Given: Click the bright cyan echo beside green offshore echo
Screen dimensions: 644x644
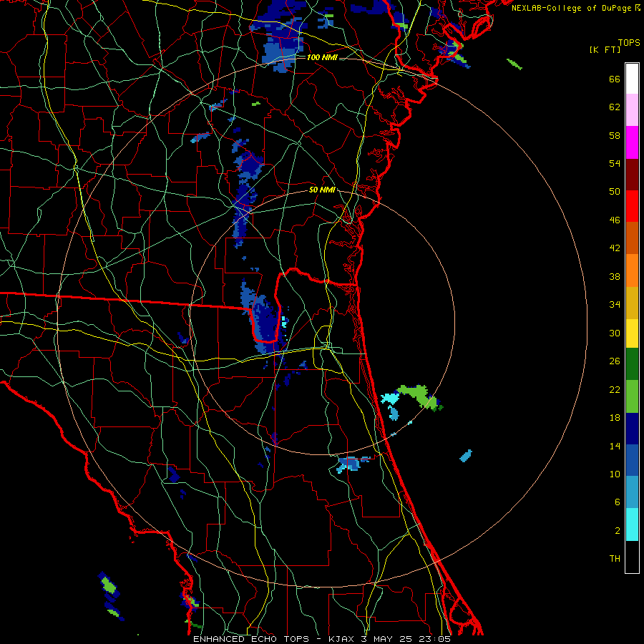Looking at the screenshot, I should pos(390,399).
